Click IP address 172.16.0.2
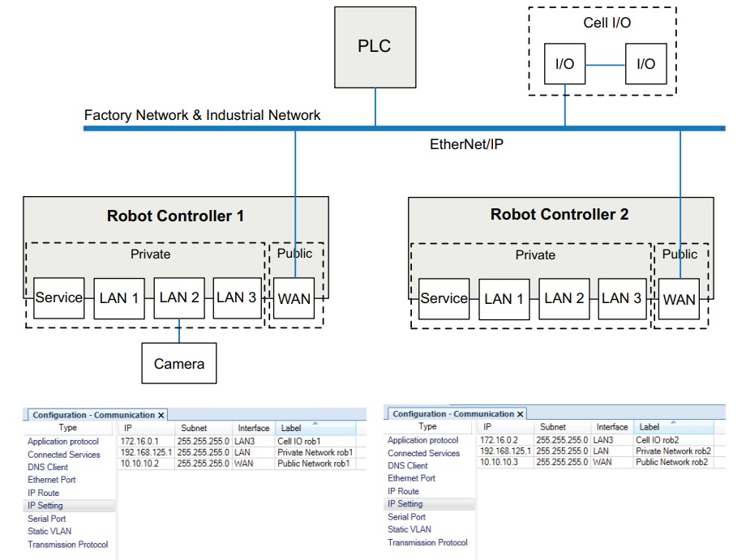This screenshot has width=746, height=560. click(x=498, y=439)
